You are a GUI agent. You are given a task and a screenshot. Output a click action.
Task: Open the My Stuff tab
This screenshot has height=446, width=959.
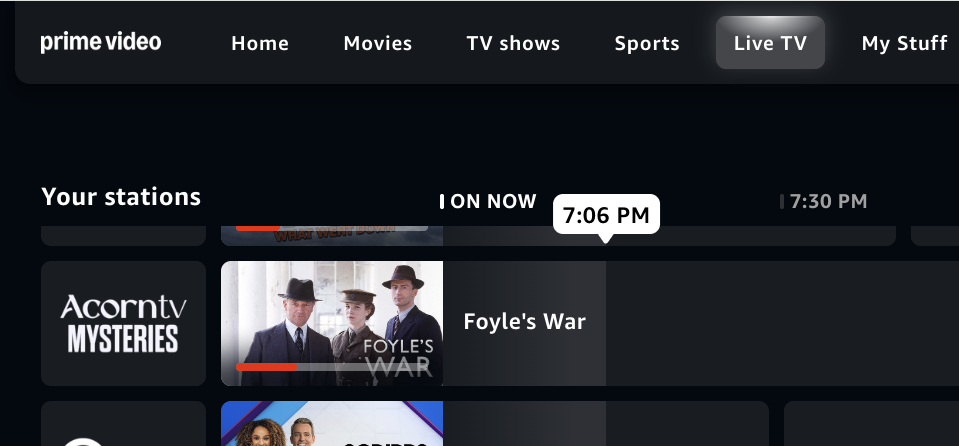904,43
